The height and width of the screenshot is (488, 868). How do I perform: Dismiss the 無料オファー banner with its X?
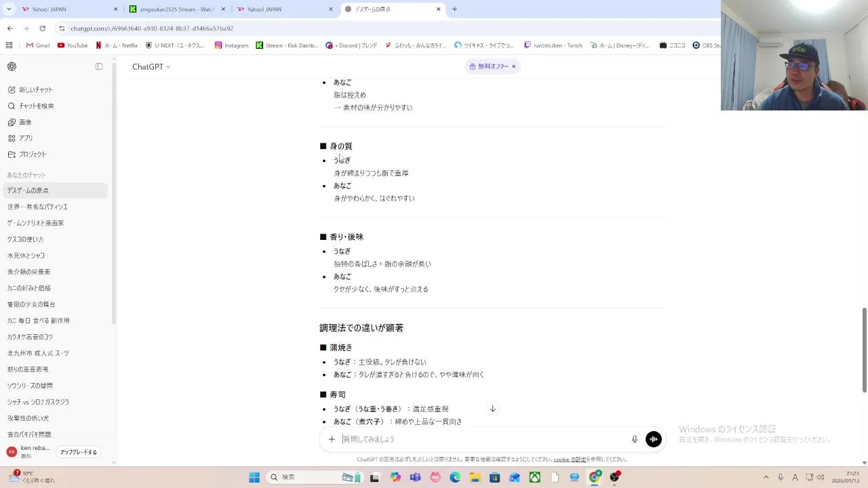(513, 66)
